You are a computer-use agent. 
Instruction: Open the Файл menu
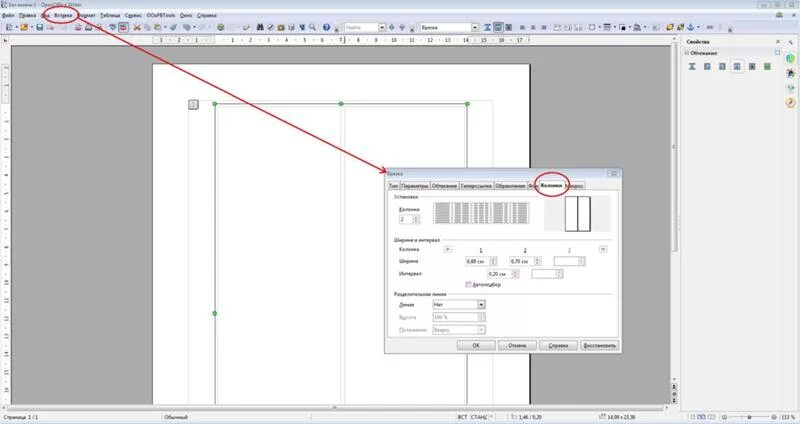coord(8,16)
